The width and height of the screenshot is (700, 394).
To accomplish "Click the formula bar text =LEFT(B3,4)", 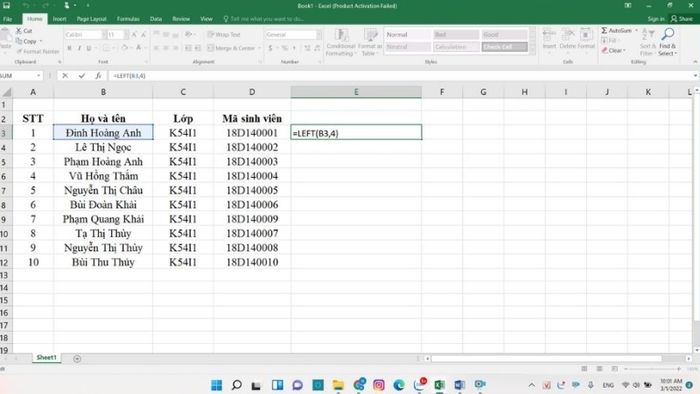I will (129, 76).
